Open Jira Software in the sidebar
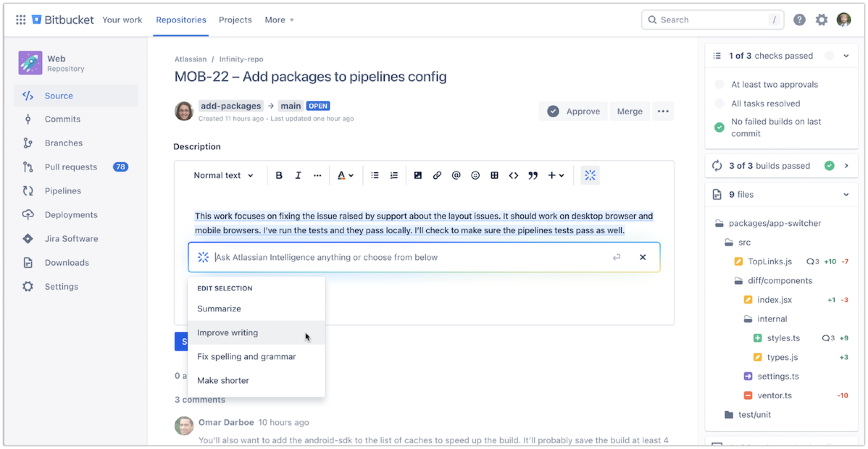 point(76,239)
